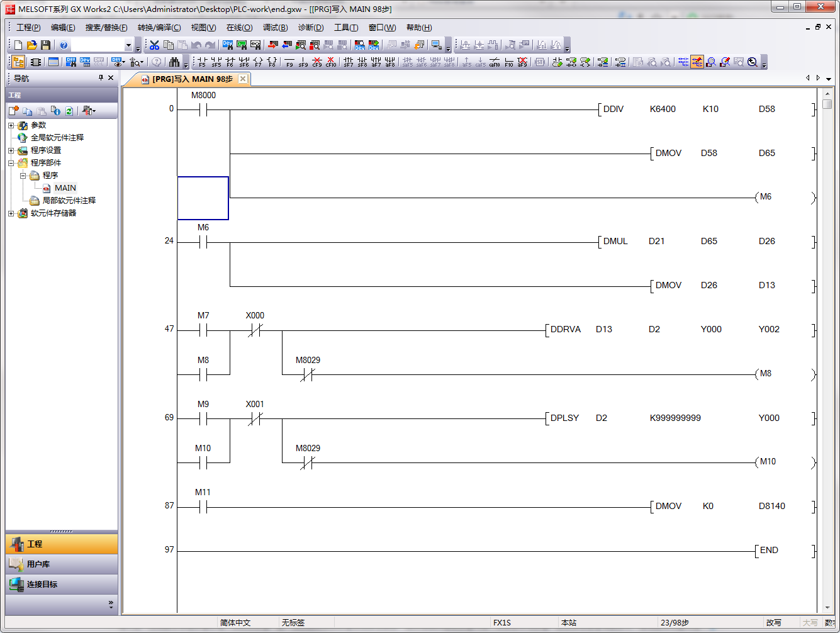Open the 诊断(D) menu
This screenshot has width=840, height=633.
tap(311, 28)
